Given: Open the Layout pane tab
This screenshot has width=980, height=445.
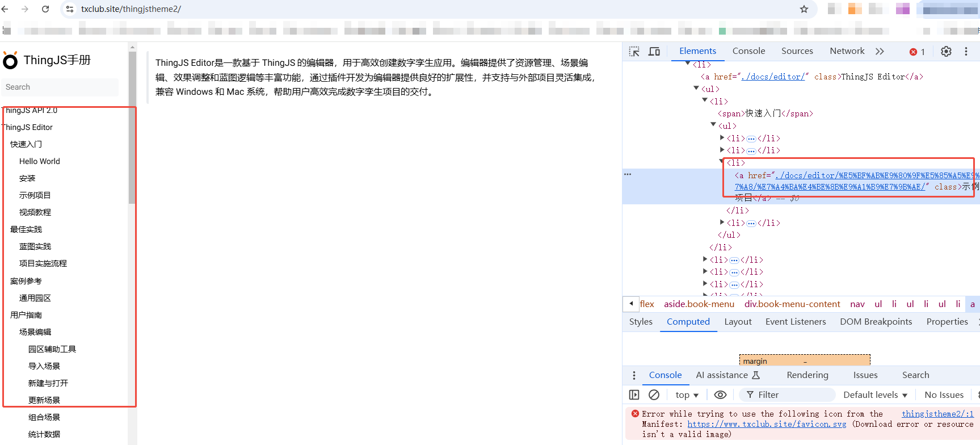Looking at the screenshot, I should [738, 322].
